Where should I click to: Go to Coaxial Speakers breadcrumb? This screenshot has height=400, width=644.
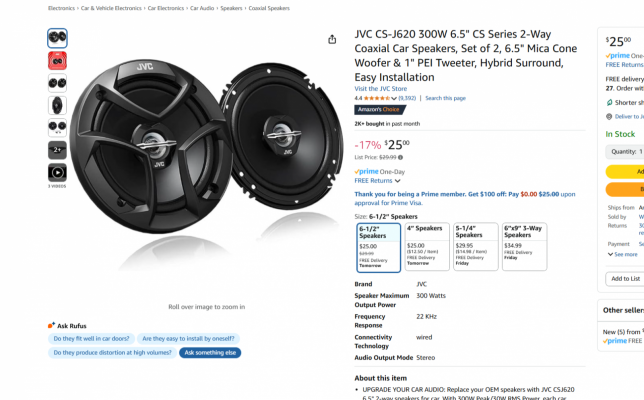pos(268,8)
